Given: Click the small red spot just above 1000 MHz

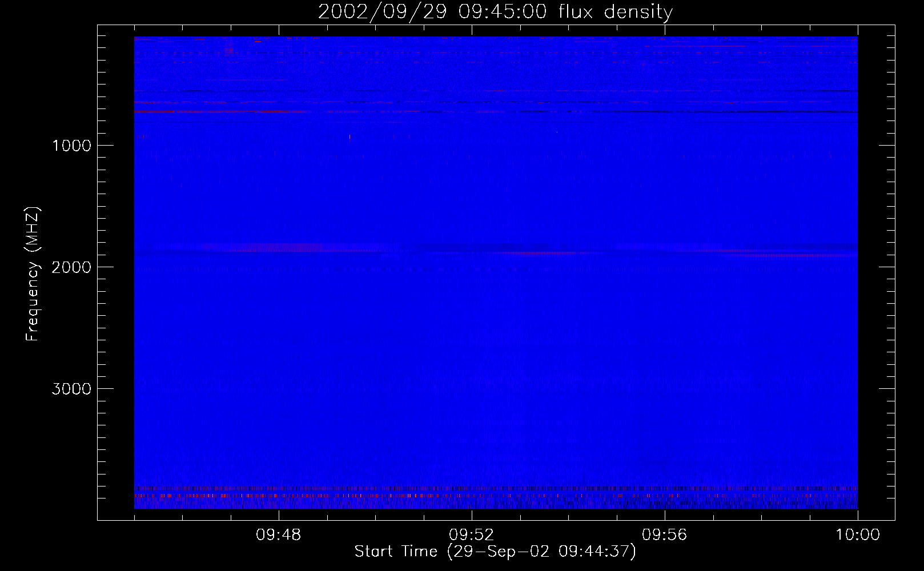Looking at the screenshot, I should [349, 137].
